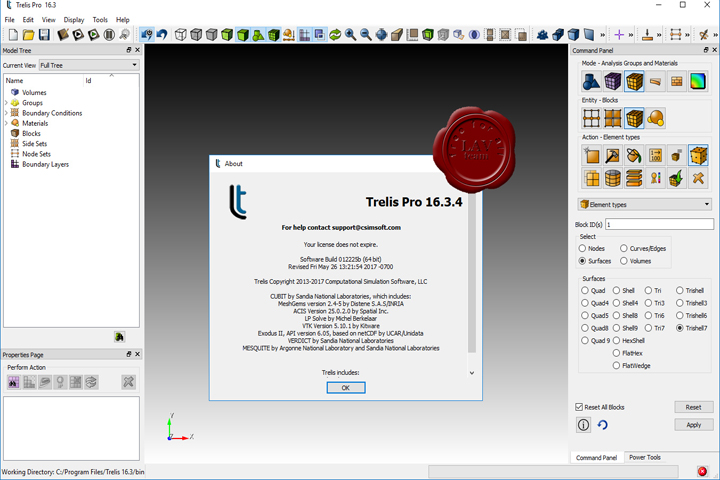Select the Surfaces radio button under Select
Screen dimensions: 720x480
pyautogui.click(x=582, y=261)
